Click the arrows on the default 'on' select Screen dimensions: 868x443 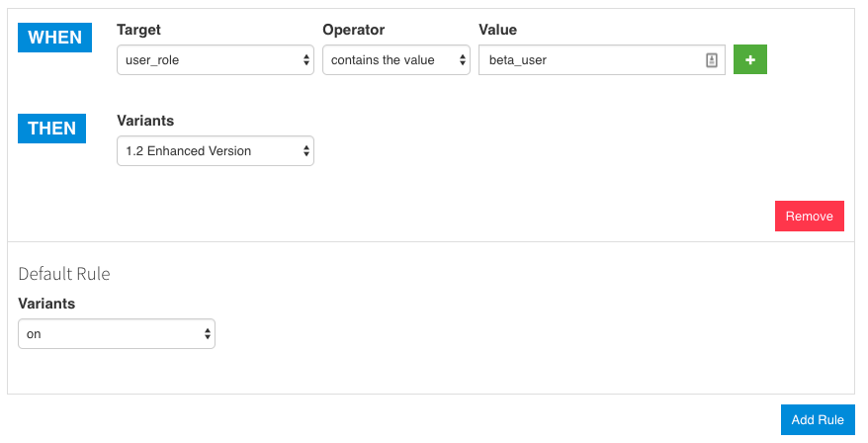(208, 334)
